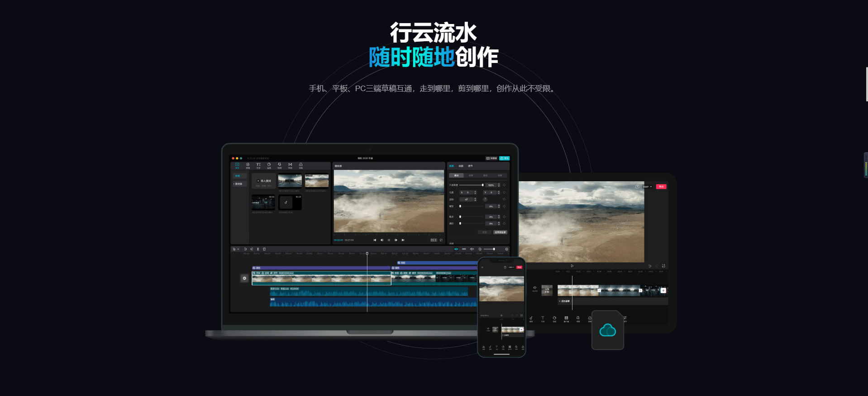This screenshot has width=868, height=396.
Task: Select the Stickers icon in laptop toolbar
Action: coord(269,165)
